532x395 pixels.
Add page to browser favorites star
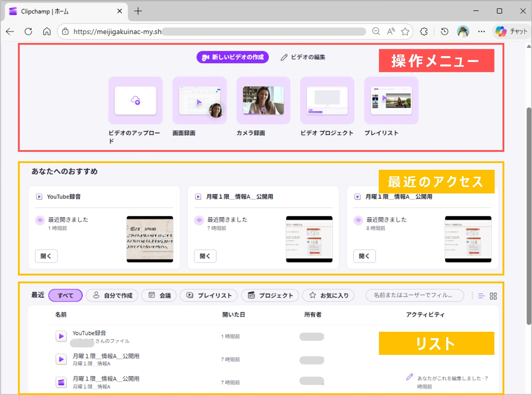tap(405, 32)
